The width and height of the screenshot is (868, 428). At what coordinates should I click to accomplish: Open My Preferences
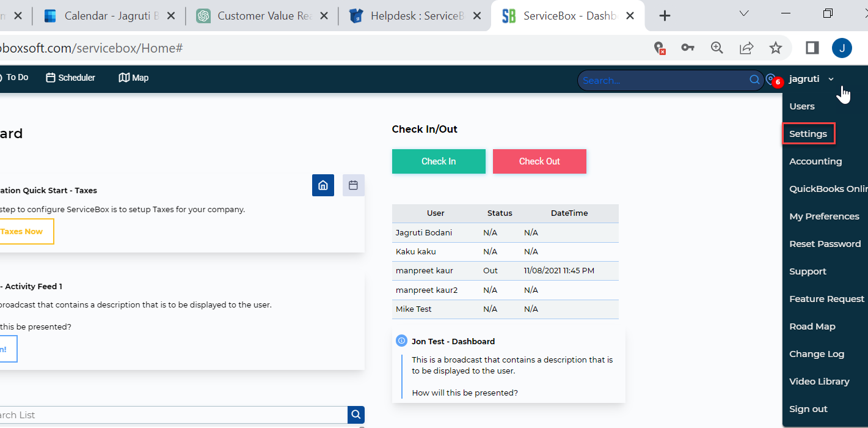click(824, 216)
